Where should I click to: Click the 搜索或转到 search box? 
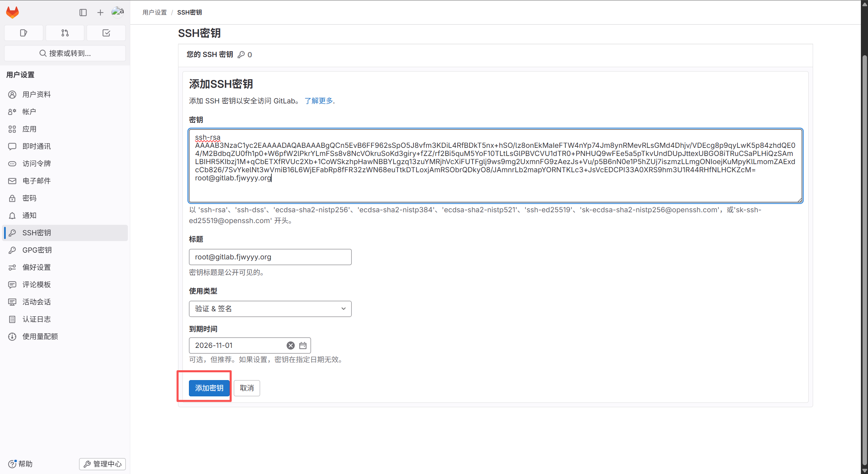click(x=65, y=53)
